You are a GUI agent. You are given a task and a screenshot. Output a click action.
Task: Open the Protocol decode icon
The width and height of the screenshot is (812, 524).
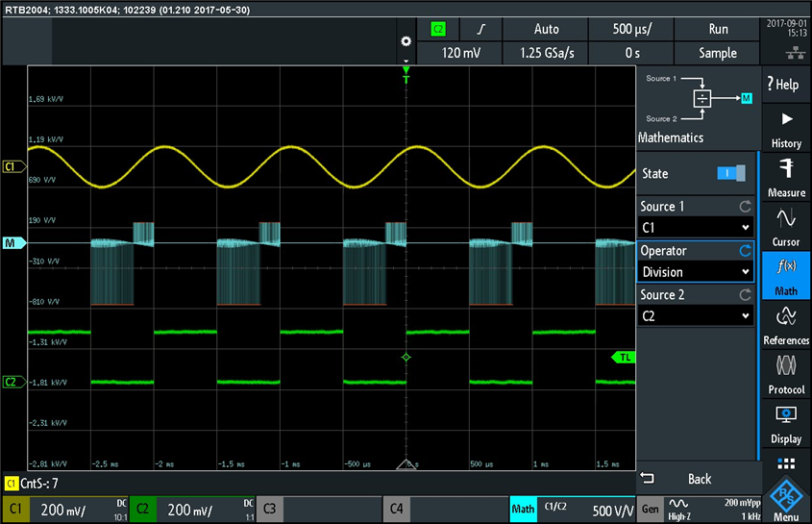[786, 375]
